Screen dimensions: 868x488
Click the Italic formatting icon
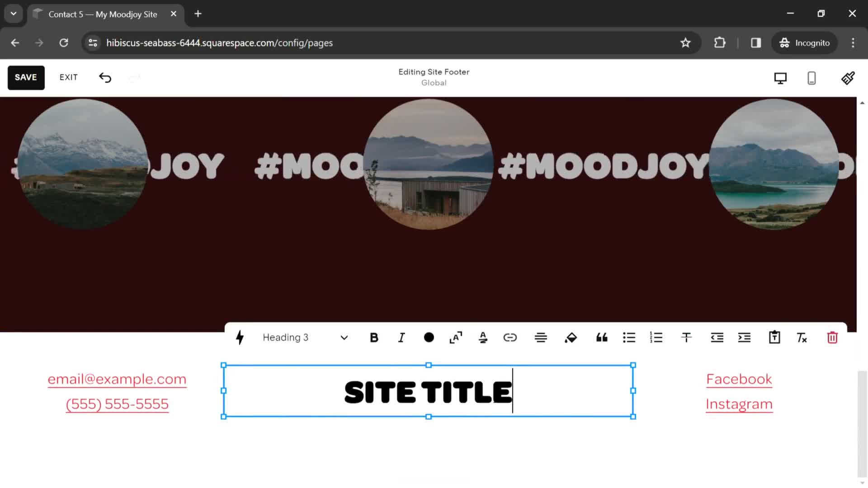tap(401, 337)
